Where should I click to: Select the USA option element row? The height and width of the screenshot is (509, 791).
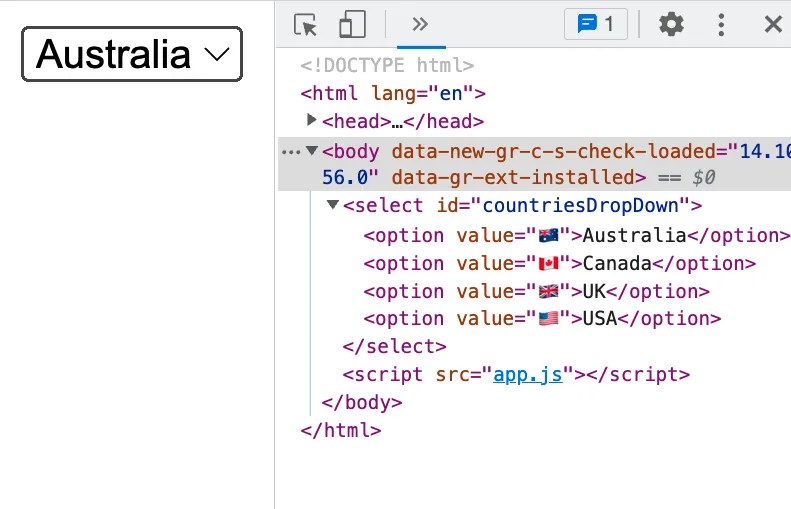pyautogui.click(x=542, y=319)
